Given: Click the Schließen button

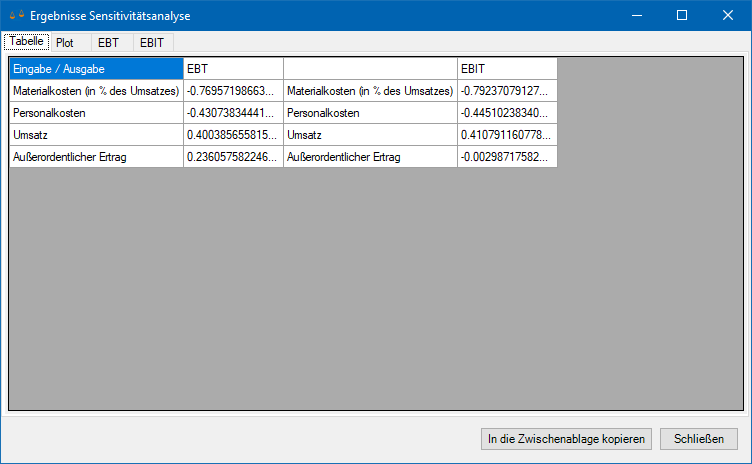Looking at the screenshot, I should pos(699,439).
